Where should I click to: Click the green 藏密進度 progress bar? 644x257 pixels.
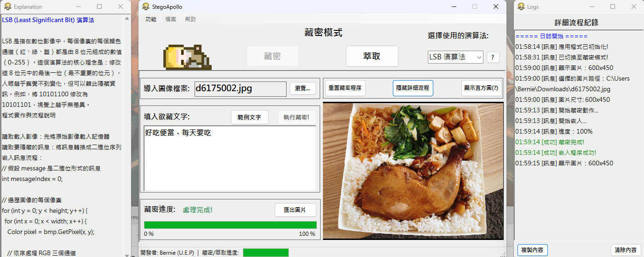pos(230,225)
